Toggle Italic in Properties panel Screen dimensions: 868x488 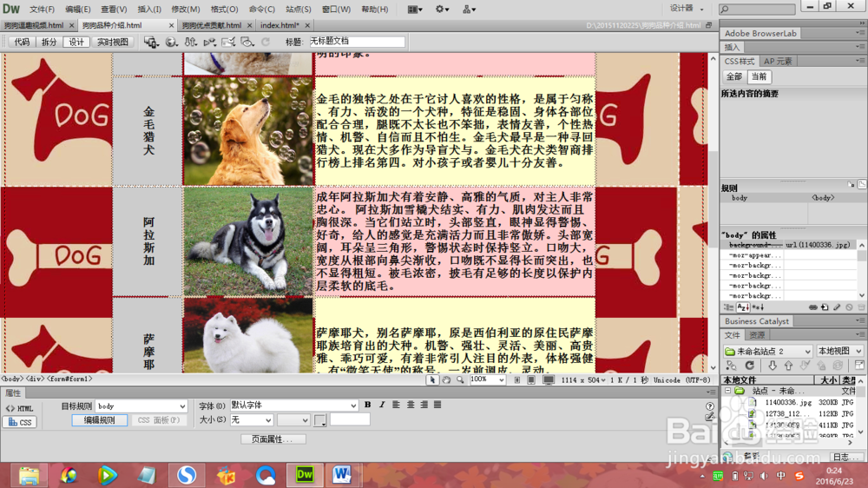point(382,405)
